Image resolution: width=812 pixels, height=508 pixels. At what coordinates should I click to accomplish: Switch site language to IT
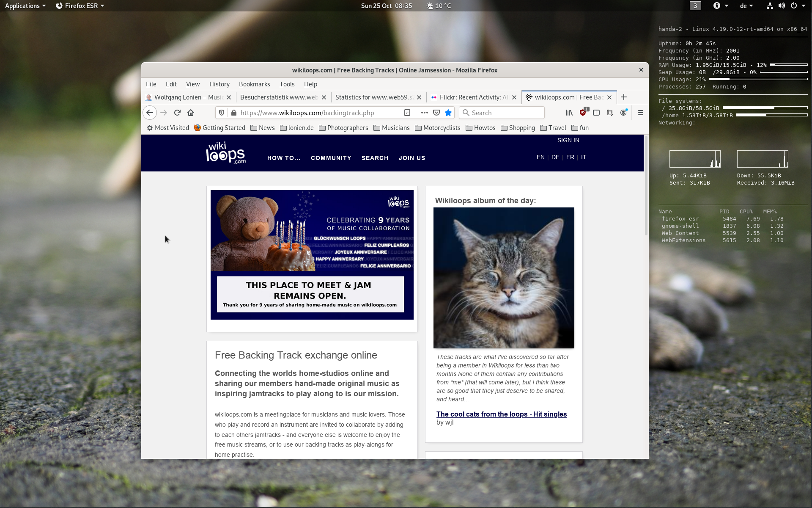coord(584,157)
